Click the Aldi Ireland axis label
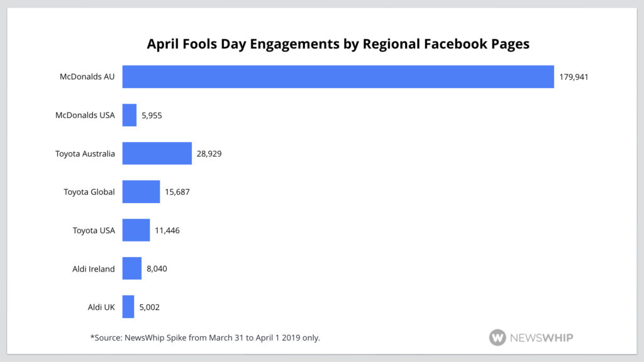The image size is (644, 362). pos(94,269)
